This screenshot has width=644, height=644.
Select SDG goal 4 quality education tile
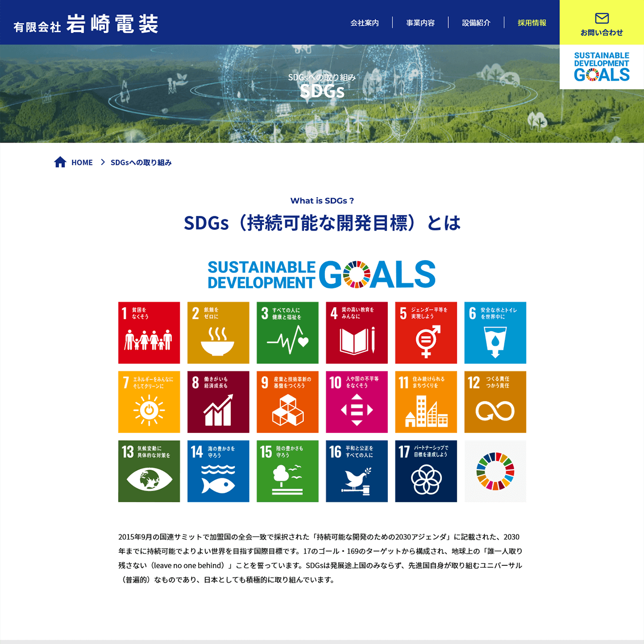point(357,333)
